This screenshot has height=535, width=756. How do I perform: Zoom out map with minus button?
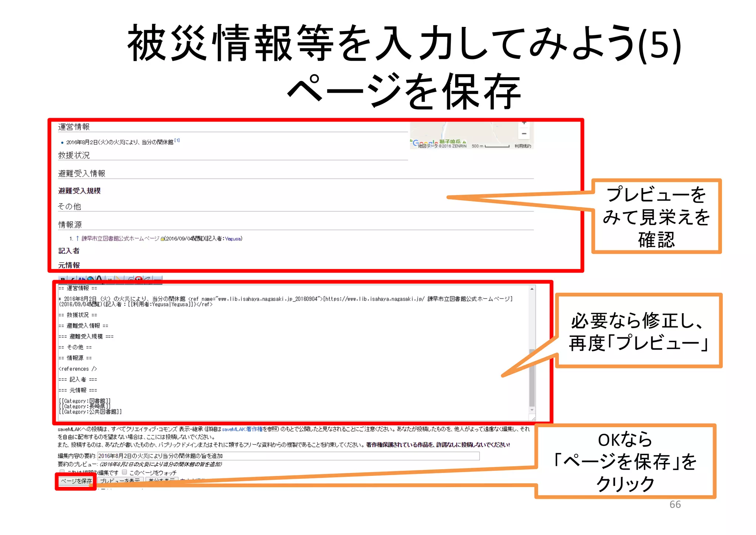[x=524, y=133]
